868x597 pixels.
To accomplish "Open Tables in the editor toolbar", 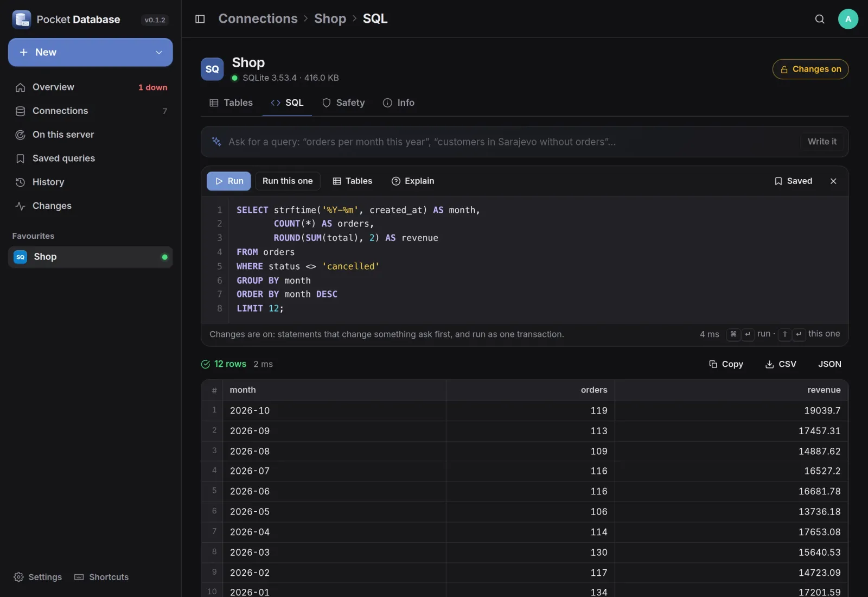I will click(353, 181).
